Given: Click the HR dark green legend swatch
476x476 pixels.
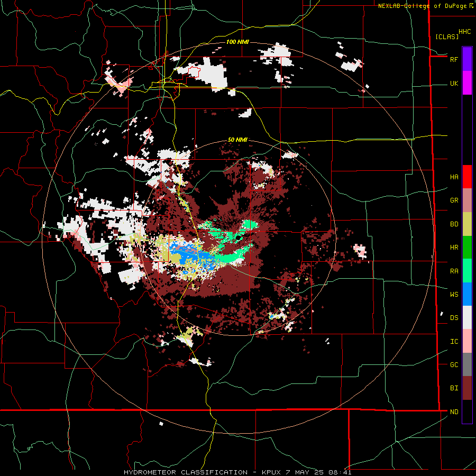Looking at the screenshot, I should [467, 248].
